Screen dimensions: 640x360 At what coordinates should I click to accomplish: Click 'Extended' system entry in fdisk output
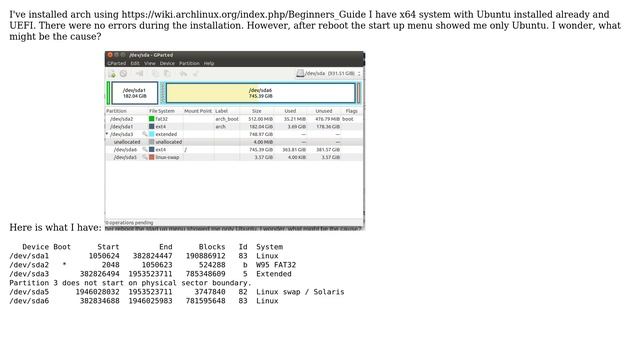pyautogui.click(x=273, y=274)
